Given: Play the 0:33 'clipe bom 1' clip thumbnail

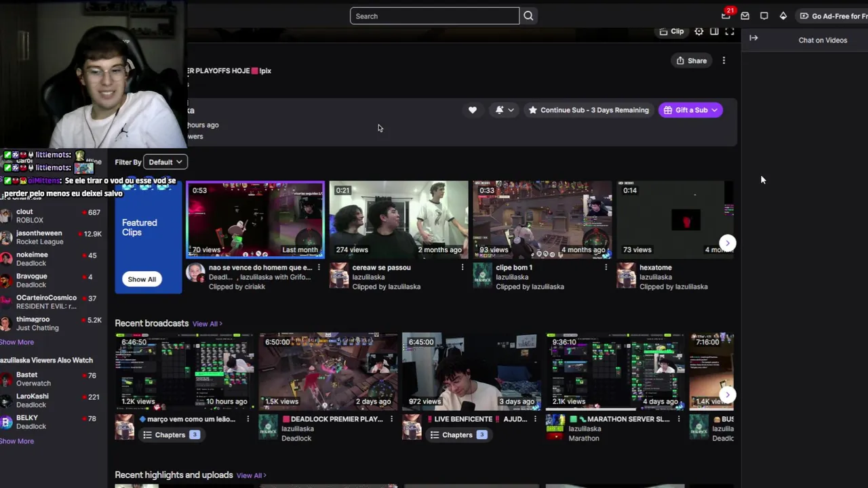Looking at the screenshot, I should 542,220.
